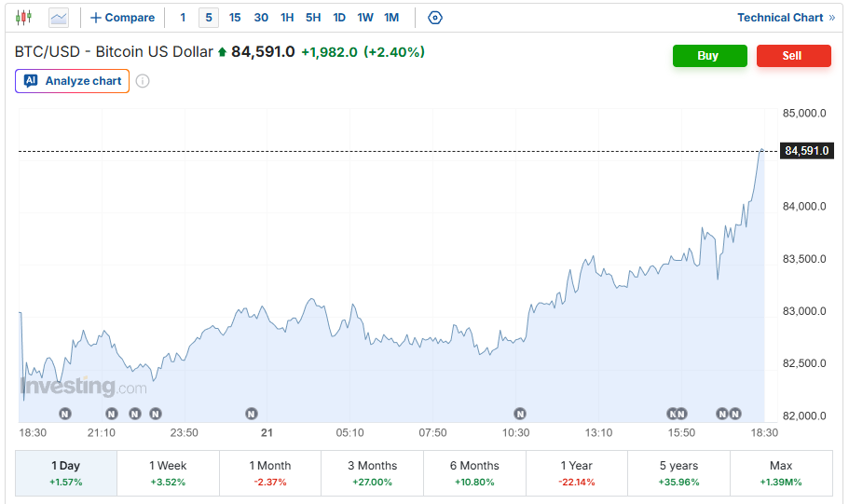Click the current price label 84,591.0 on axis
This screenshot has width=849, height=504.
806,151
